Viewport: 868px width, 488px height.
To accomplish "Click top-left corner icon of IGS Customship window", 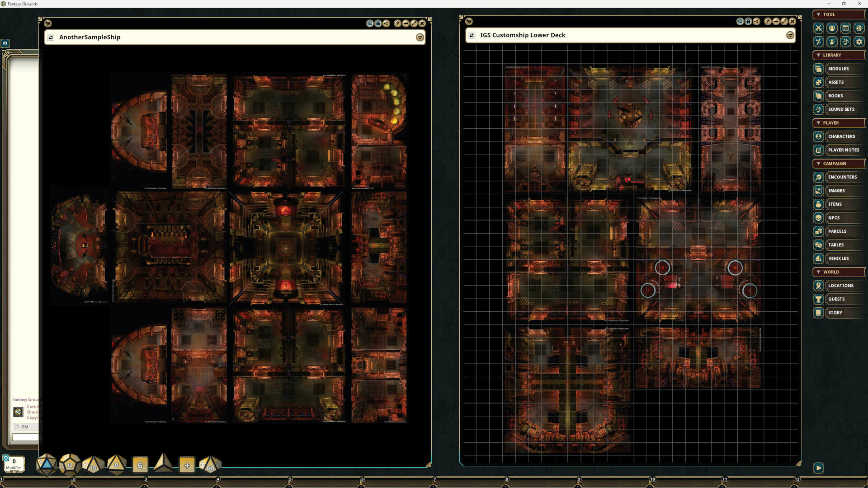I will (469, 21).
